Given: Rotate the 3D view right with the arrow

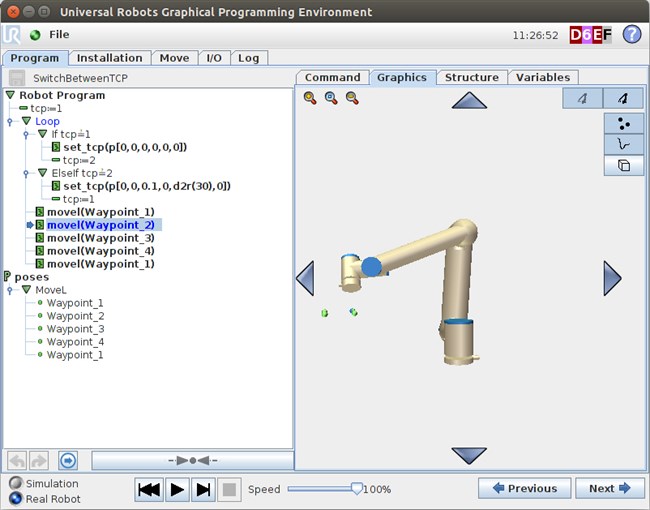Looking at the screenshot, I should pyautogui.click(x=612, y=278).
